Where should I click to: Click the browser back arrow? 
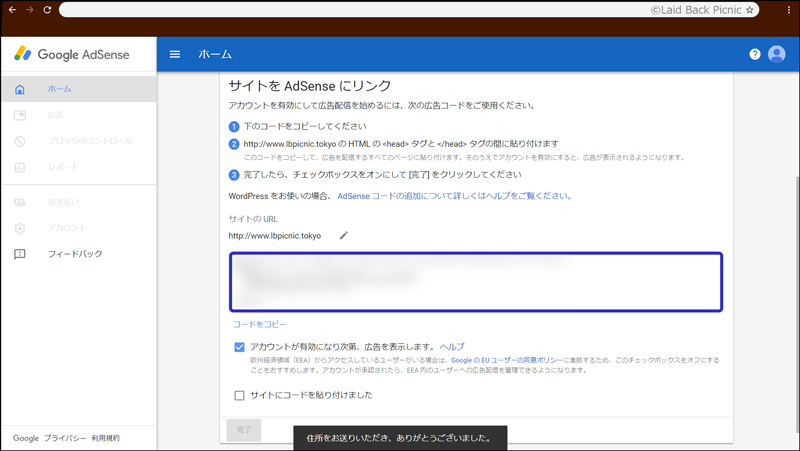click(12, 10)
